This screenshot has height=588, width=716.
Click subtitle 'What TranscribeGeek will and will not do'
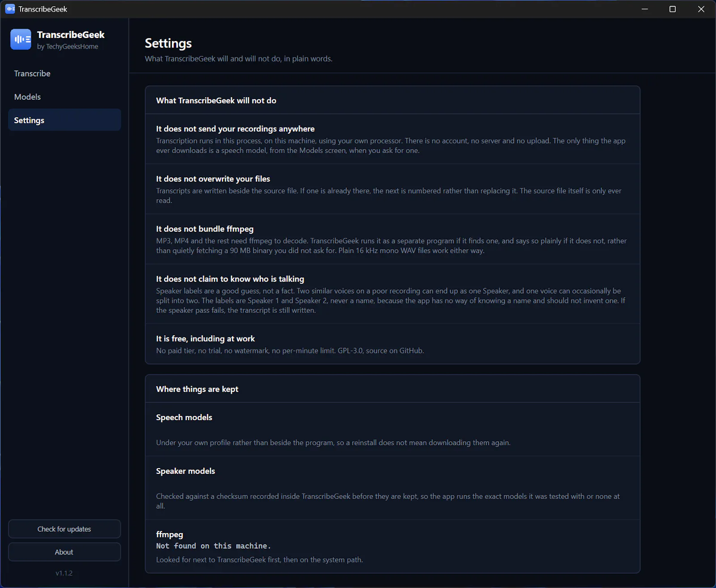pos(239,59)
